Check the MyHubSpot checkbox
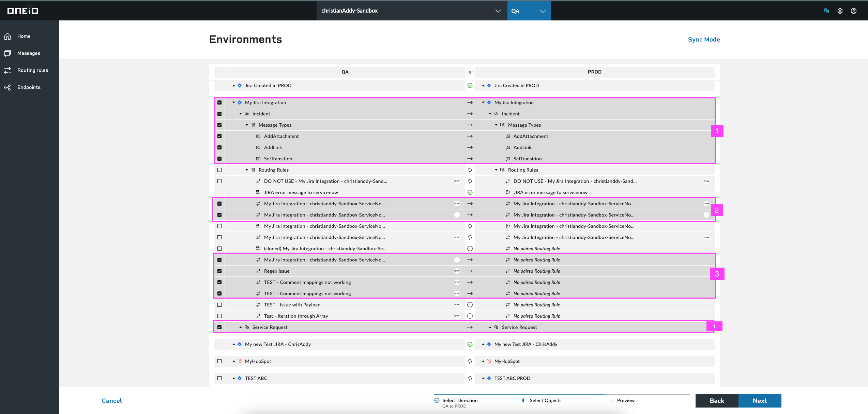This screenshot has width=868, height=414. point(219,361)
